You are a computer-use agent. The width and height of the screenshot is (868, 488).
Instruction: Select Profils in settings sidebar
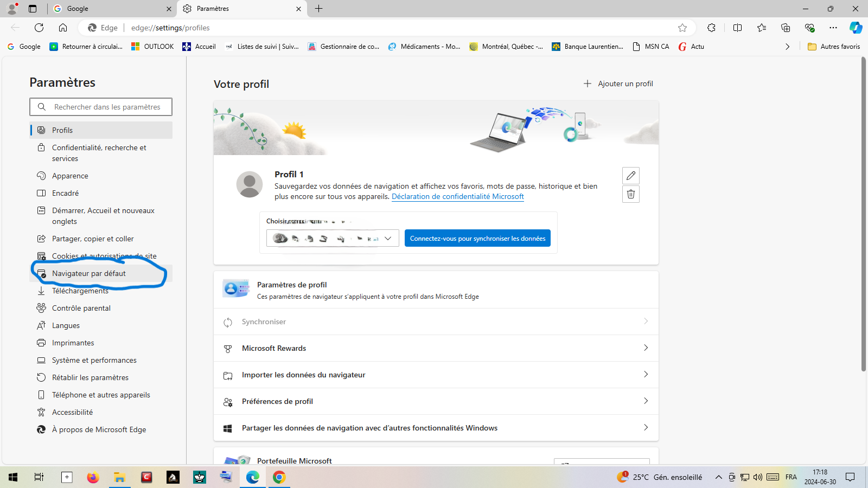pyautogui.click(x=101, y=130)
